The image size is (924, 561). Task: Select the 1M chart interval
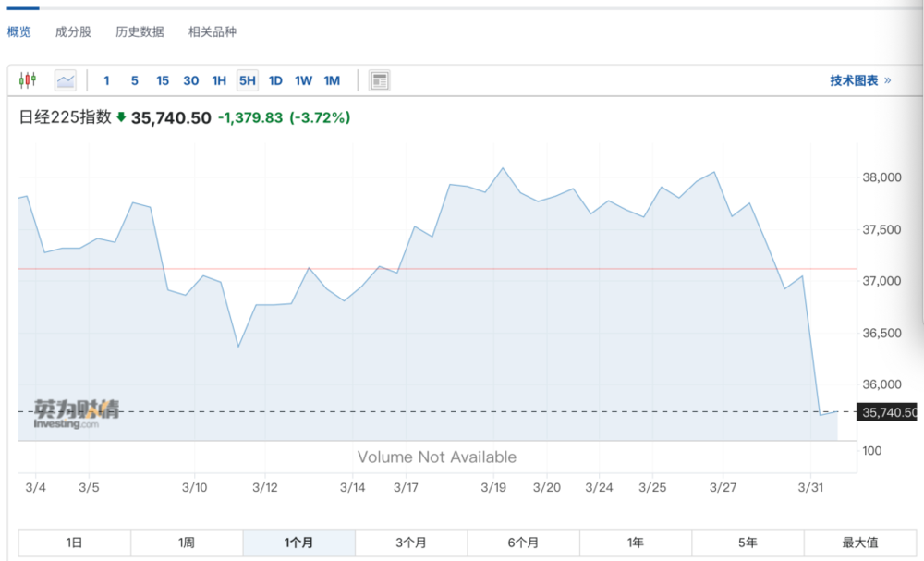(332, 80)
